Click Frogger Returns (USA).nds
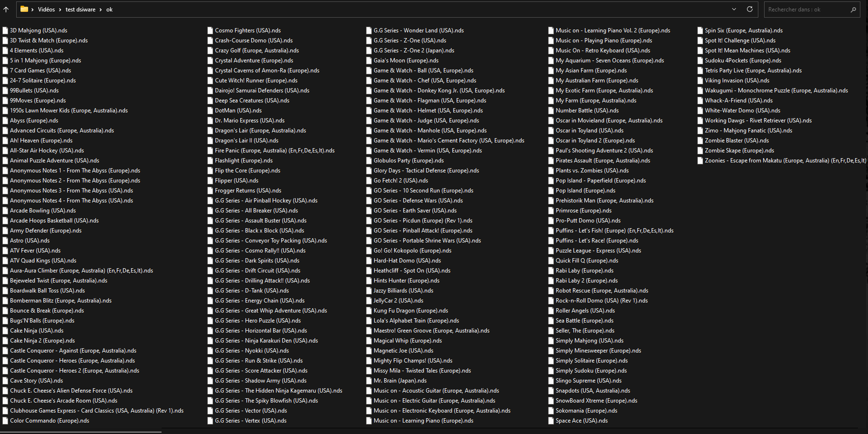The image size is (868, 434). pyautogui.click(x=248, y=191)
